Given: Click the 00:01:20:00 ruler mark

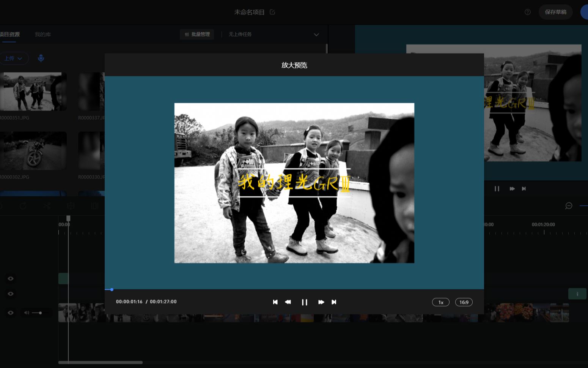Looking at the screenshot, I should [x=543, y=224].
